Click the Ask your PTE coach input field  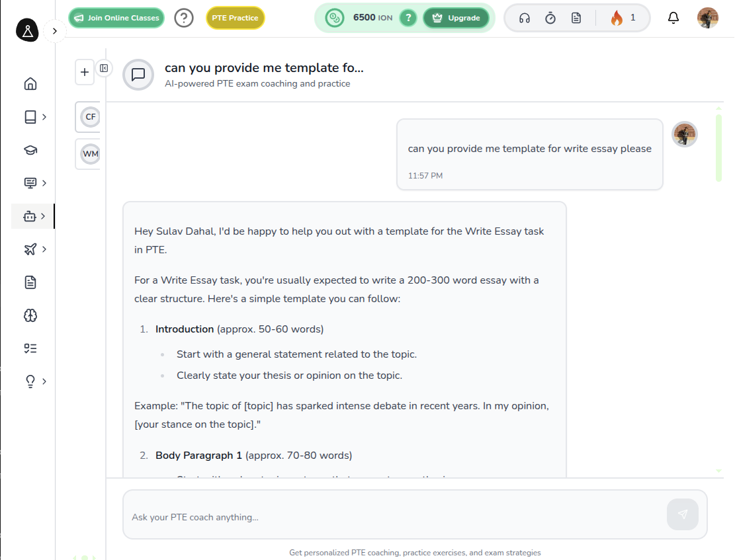point(394,517)
